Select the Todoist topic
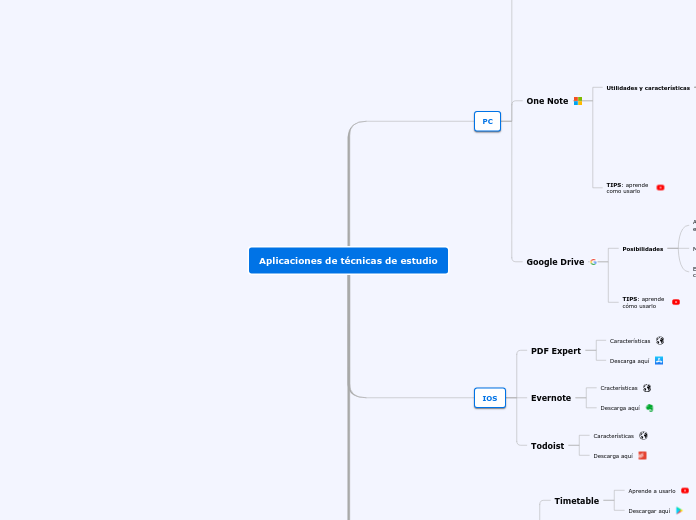 (x=547, y=445)
